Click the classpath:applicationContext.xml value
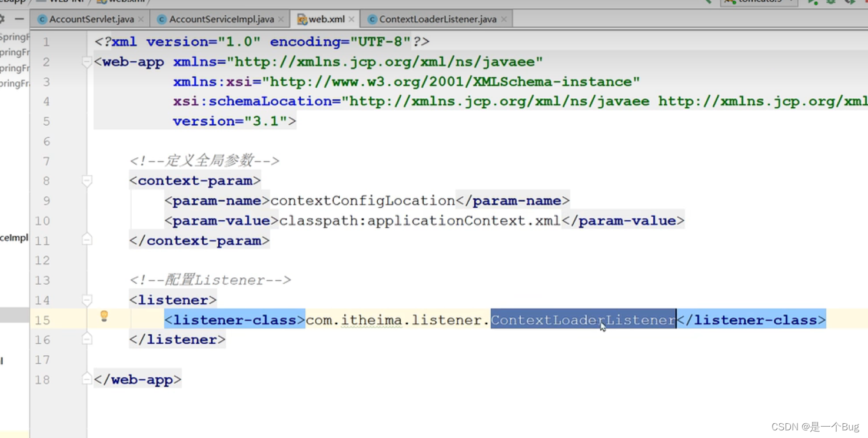Viewport: 868px width, 438px height. [x=420, y=221]
